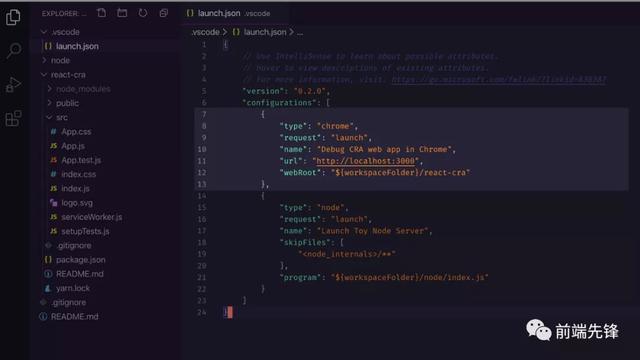Click the "skipFiles" key
This screenshot has width=640, height=360.
(305, 242)
